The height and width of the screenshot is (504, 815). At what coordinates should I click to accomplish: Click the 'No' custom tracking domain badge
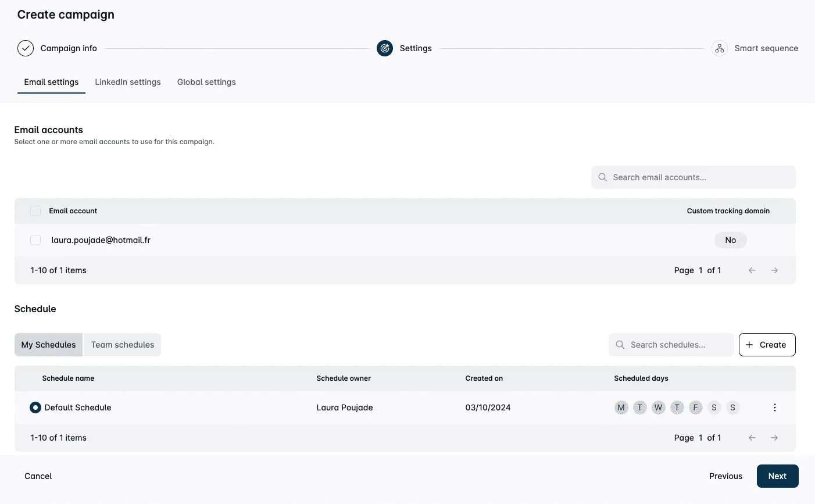click(731, 240)
